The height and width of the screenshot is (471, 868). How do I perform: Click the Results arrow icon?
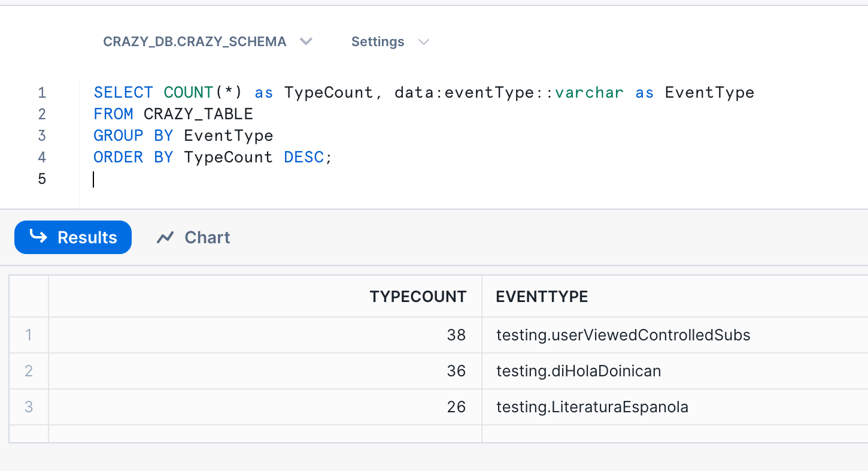(38, 237)
